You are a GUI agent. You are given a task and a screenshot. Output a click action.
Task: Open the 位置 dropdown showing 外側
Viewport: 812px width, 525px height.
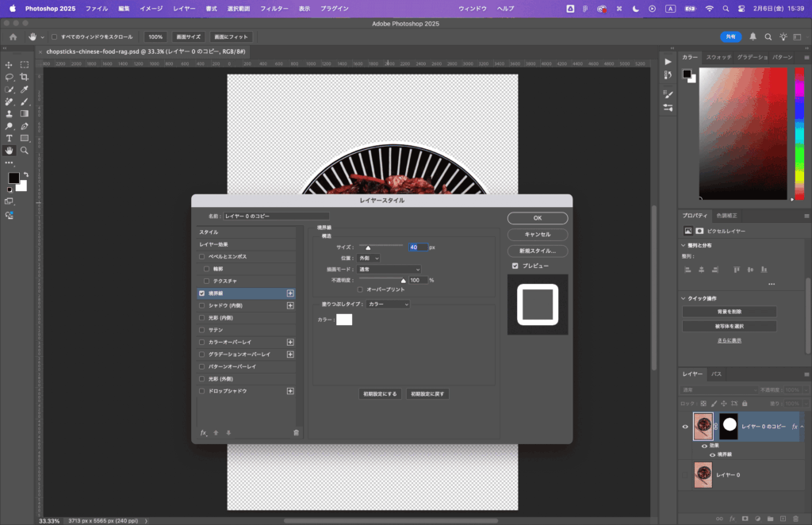point(369,258)
